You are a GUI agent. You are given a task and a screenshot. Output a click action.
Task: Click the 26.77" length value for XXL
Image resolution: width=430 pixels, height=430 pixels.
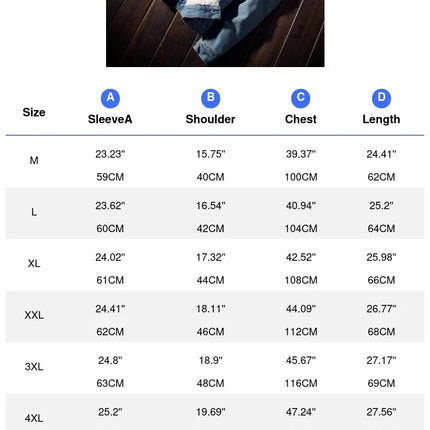(x=381, y=309)
